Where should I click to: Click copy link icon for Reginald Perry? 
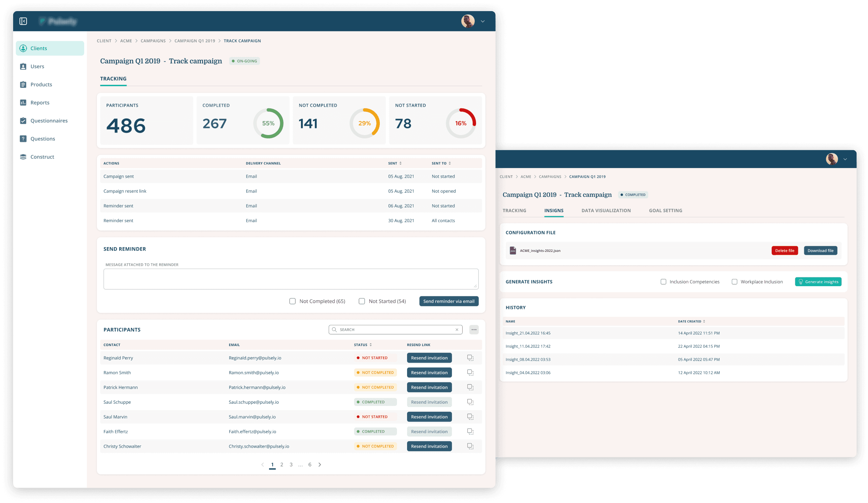[x=470, y=358]
